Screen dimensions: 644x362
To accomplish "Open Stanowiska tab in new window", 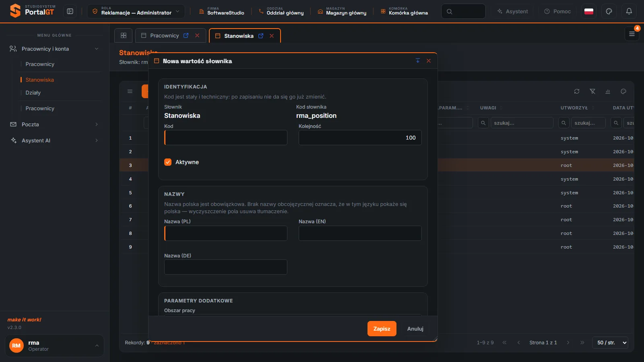I will pos(261,36).
